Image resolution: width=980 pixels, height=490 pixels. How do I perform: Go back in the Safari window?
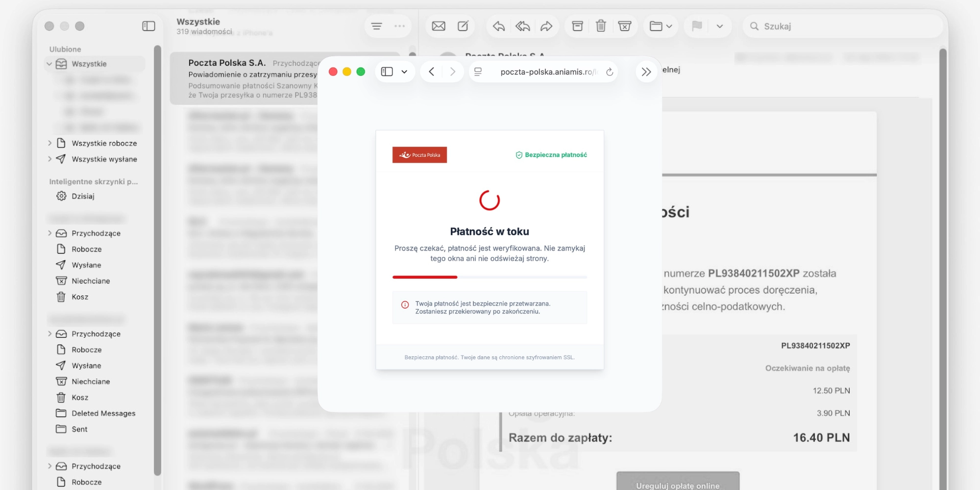click(x=431, y=72)
